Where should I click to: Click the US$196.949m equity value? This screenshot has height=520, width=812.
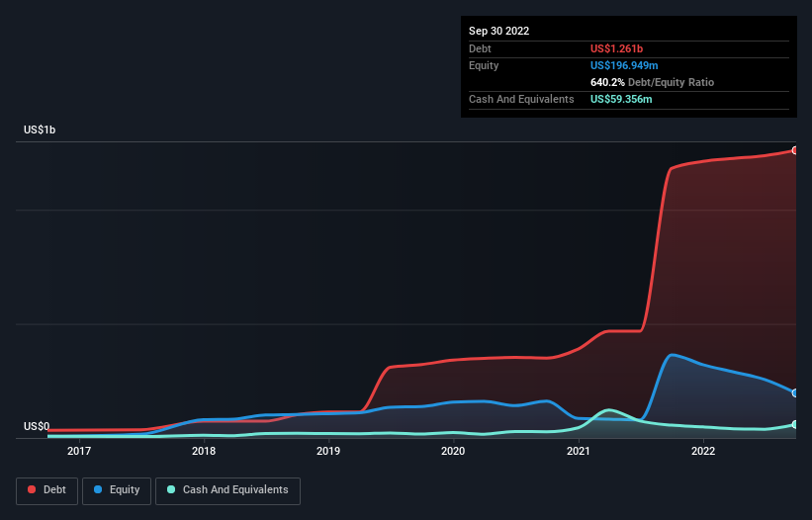tap(624, 65)
